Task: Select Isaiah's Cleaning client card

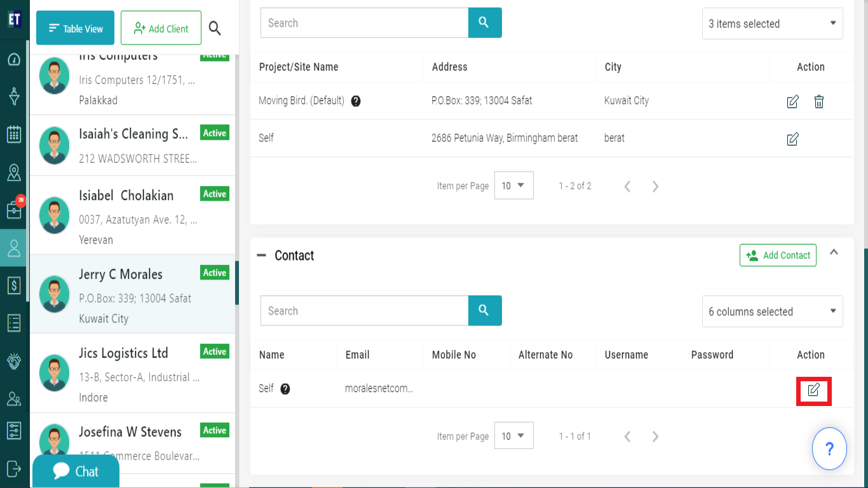Action: click(x=132, y=146)
